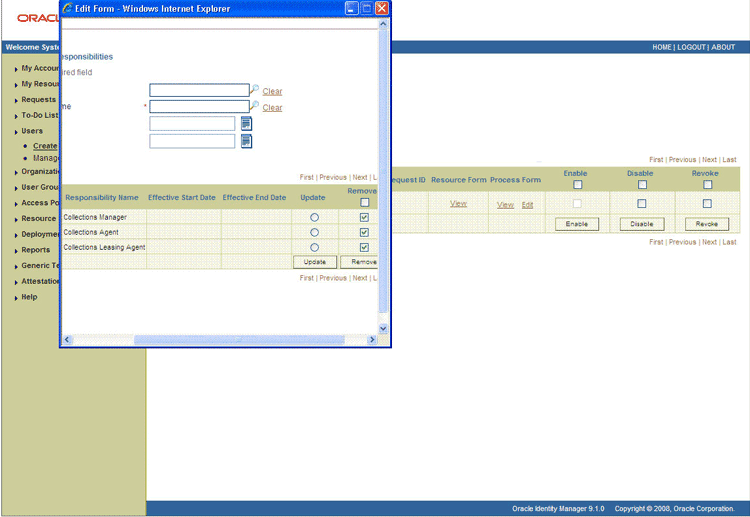Image resolution: width=750 pixels, height=517 pixels.
Task: Check the Revoke checkbox in the resource row
Action: [x=707, y=204]
